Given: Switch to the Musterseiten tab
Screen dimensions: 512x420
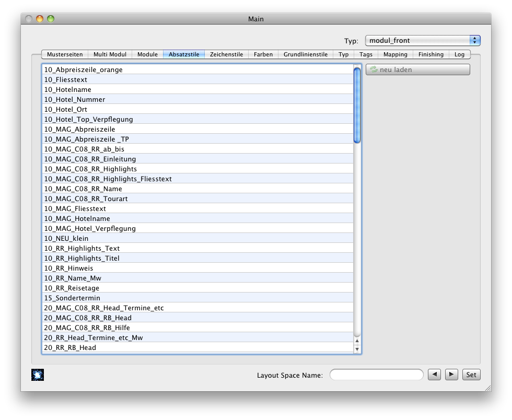Looking at the screenshot, I should click(x=65, y=54).
